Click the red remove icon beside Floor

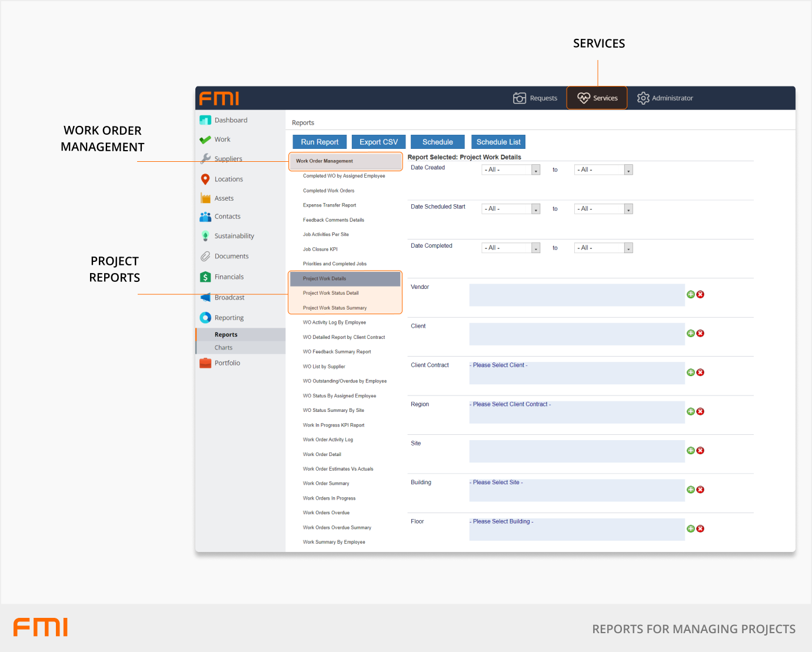[700, 529]
